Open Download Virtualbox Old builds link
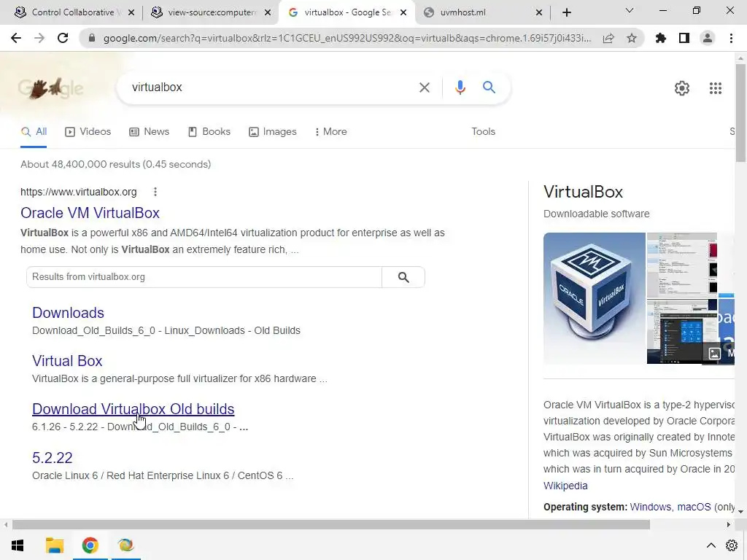This screenshot has height=560, width=747. pos(133,409)
